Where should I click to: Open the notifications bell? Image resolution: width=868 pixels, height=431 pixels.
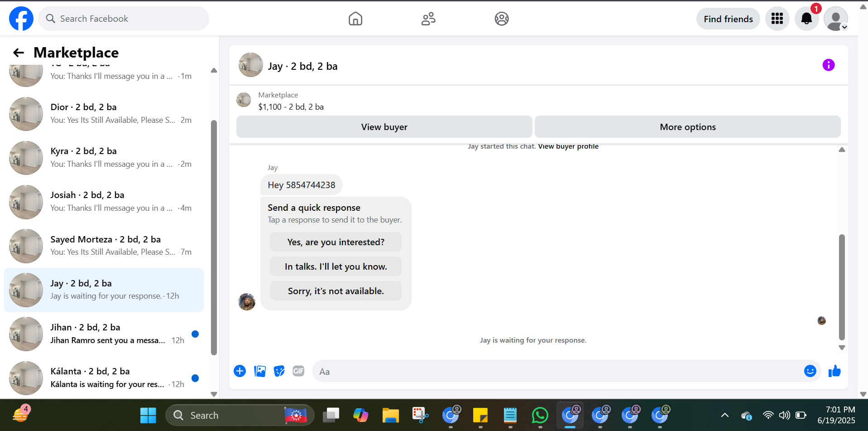[807, 19]
